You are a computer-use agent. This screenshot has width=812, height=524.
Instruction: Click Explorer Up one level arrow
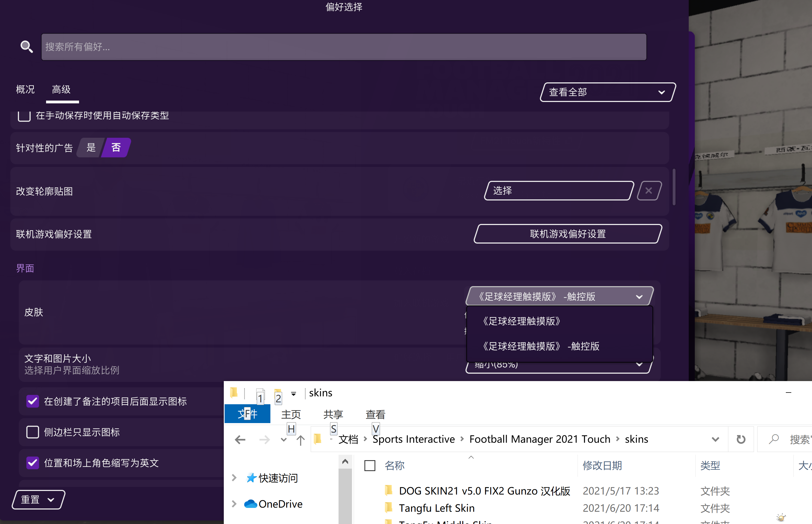coord(301,440)
